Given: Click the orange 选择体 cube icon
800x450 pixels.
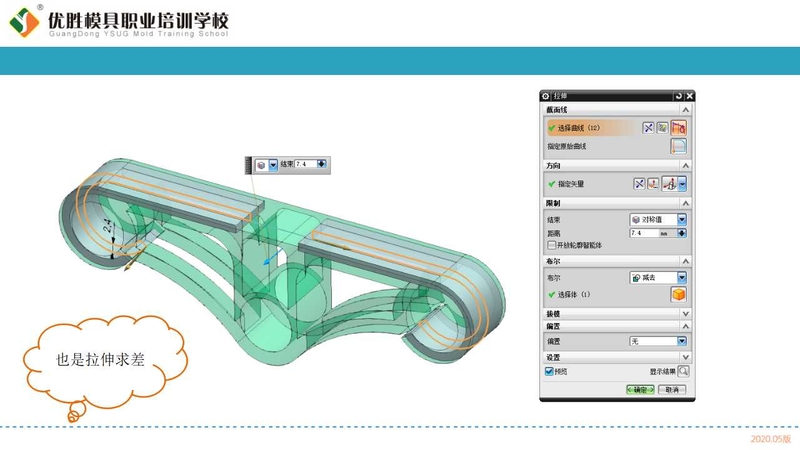Looking at the screenshot, I should (x=678, y=295).
